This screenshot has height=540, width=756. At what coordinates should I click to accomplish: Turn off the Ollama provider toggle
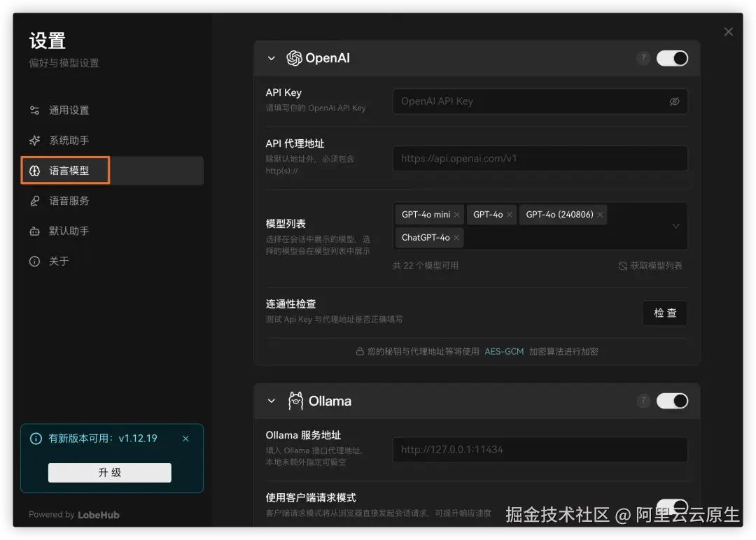672,401
